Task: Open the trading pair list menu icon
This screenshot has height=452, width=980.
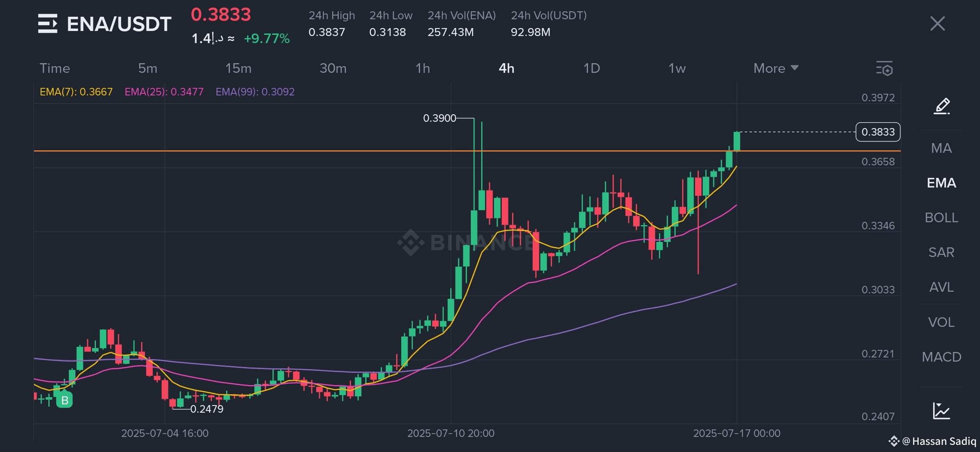Action: [x=48, y=23]
